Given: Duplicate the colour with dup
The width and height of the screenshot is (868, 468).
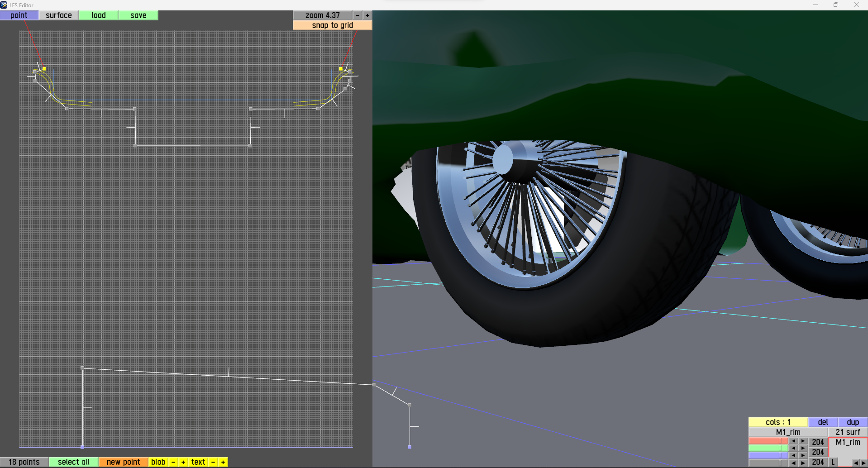Looking at the screenshot, I should click(853, 422).
